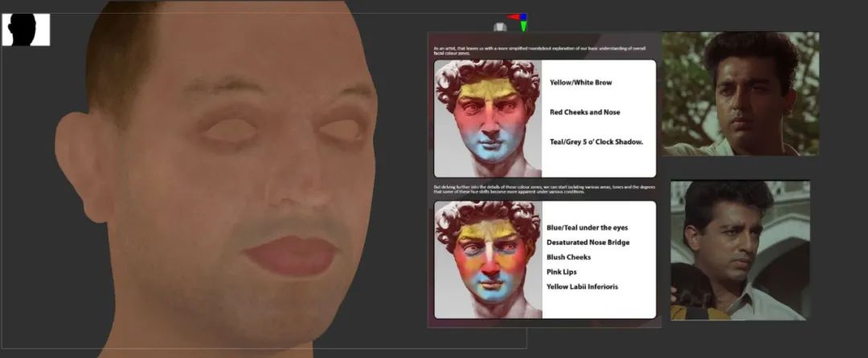Screen dimensions: 868x358
Task: Click the lips of the 3D head model
Action: tap(291, 253)
